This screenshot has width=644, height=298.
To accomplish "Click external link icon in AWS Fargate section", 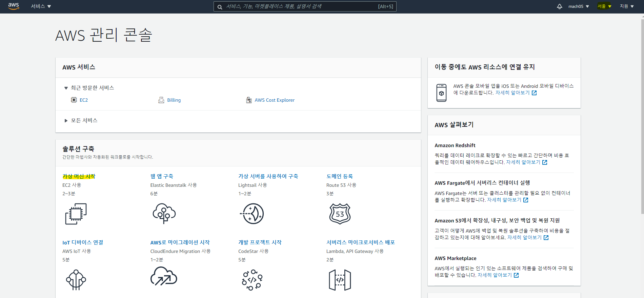I will [x=526, y=200].
